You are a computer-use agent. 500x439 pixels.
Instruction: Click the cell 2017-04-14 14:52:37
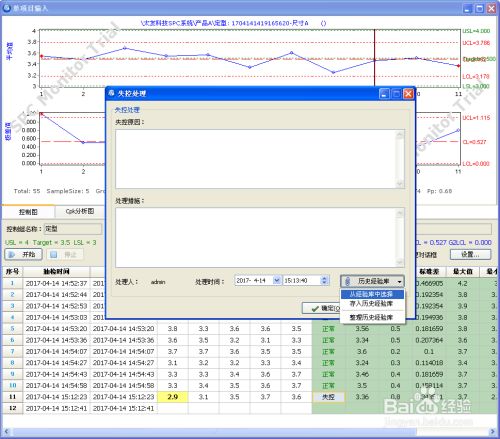(56, 283)
